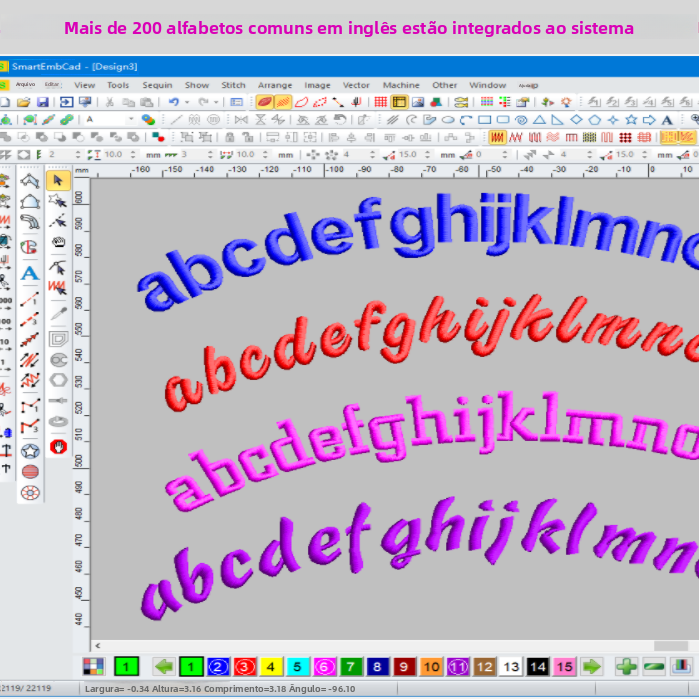
Task: Open the Sequin menu
Action: tap(157, 85)
